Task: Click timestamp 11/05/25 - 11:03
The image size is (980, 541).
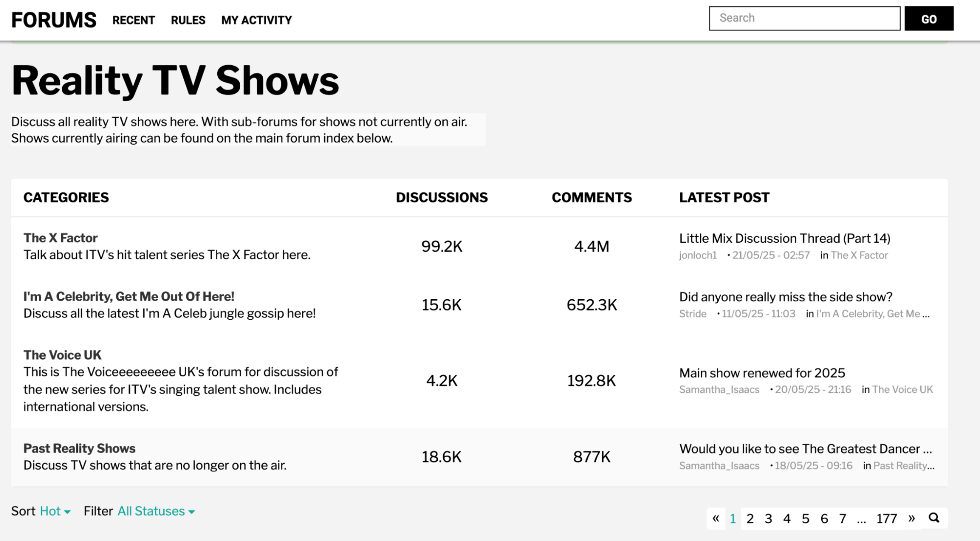Action: pyautogui.click(x=758, y=313)
